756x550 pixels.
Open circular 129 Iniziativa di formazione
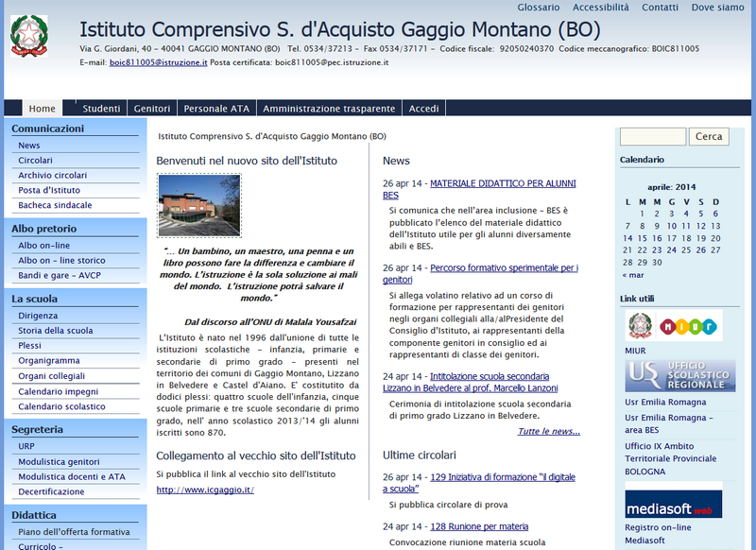tap(503, 477)
